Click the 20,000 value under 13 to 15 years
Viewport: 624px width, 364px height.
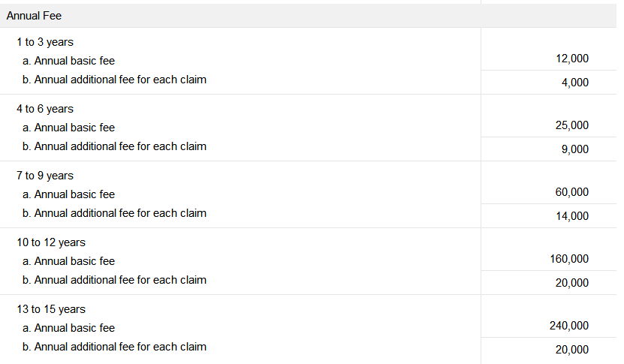(x=572, y=350)
